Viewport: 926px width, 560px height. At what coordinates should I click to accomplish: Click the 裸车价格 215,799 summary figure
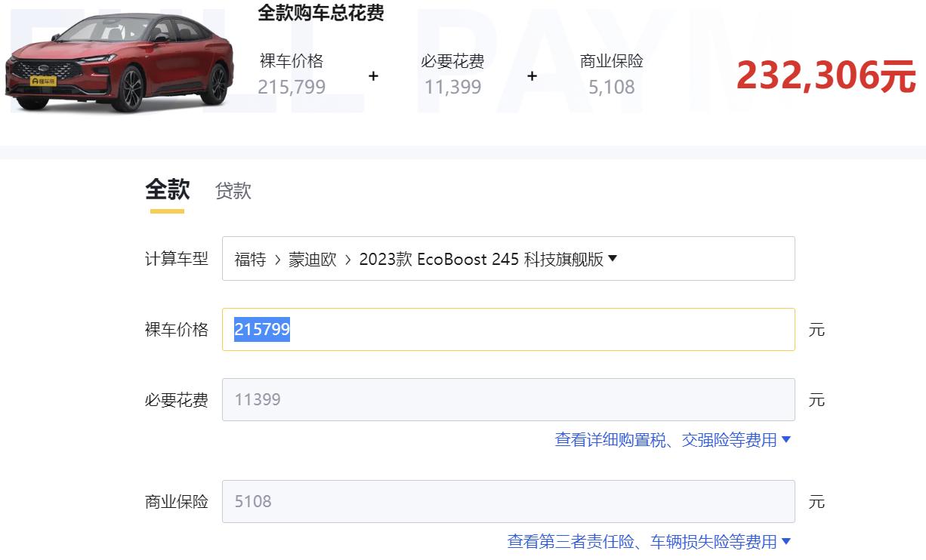[x=293, y=87]
